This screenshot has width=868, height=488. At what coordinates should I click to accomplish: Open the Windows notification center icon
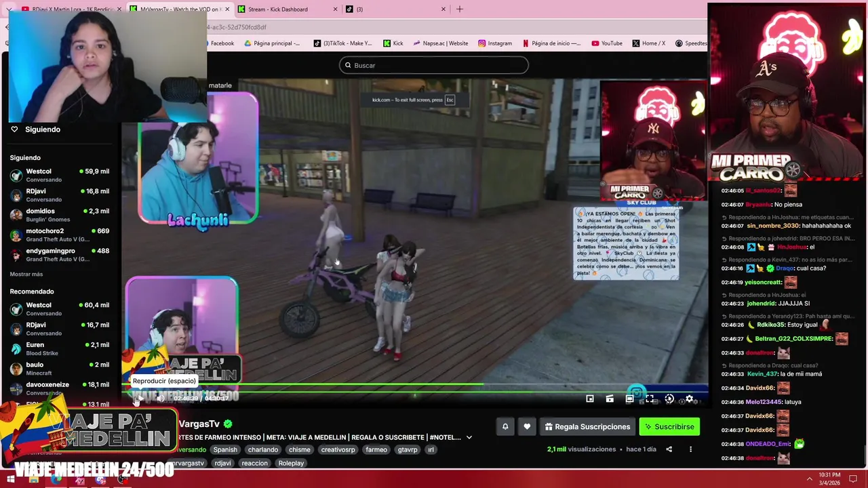853,479
